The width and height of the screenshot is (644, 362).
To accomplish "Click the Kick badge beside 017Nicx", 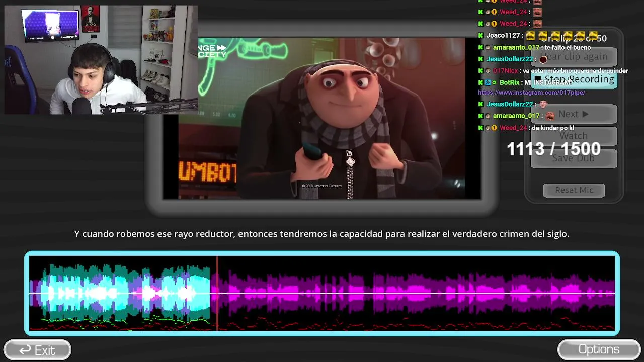I will click(480, 71).
